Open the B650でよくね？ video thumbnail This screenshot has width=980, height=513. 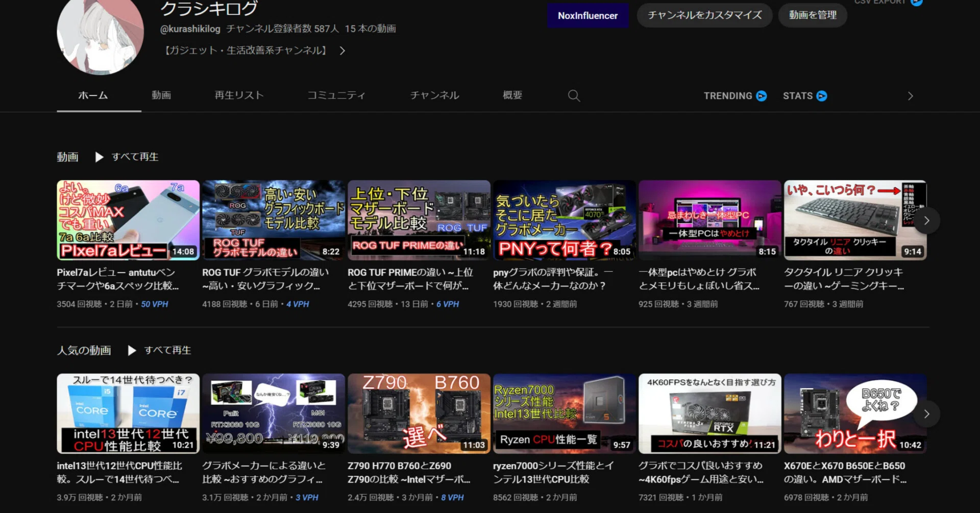[855, 413]
